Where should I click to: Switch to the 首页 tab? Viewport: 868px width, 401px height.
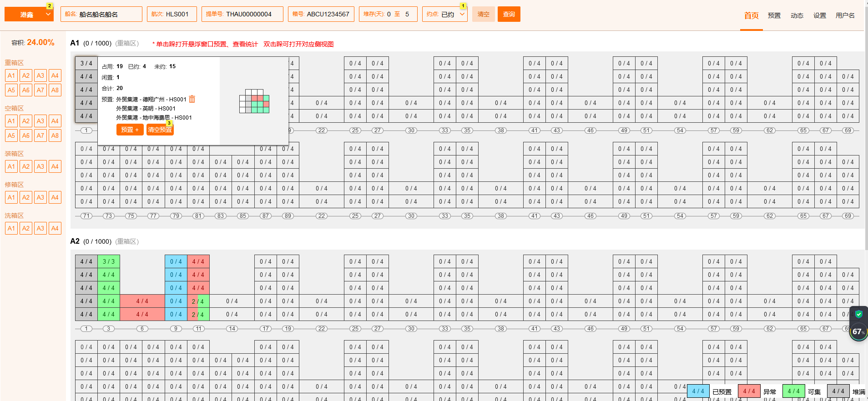(752, 15)
